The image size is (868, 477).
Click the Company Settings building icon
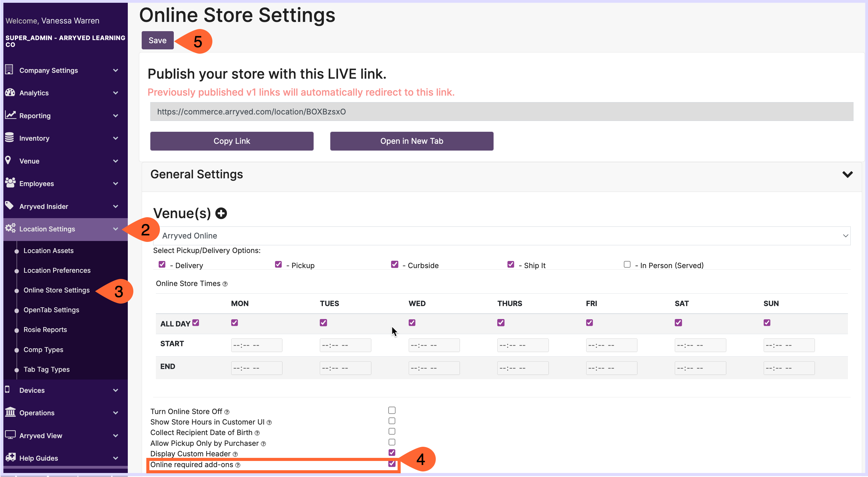click(9, 70)
